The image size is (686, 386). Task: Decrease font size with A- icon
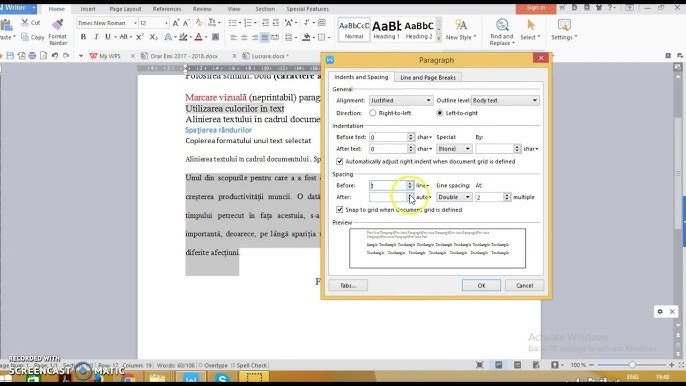pos(186,23)
